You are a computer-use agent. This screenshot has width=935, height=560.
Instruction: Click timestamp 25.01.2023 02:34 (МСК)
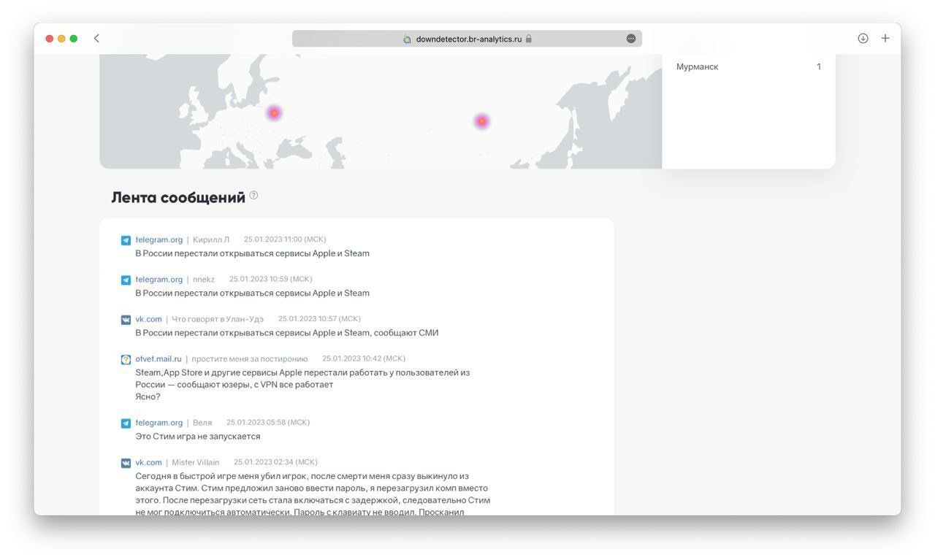point(275,462)
